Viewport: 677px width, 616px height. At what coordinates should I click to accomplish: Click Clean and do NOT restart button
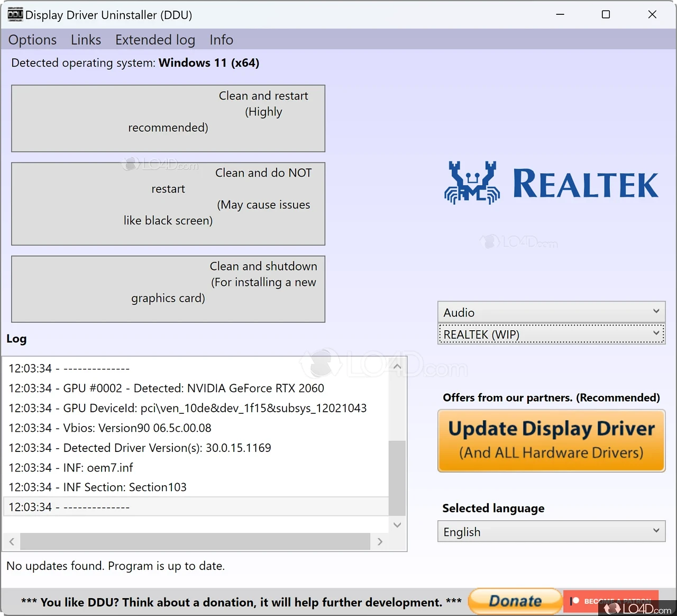[x=168, y=204]
